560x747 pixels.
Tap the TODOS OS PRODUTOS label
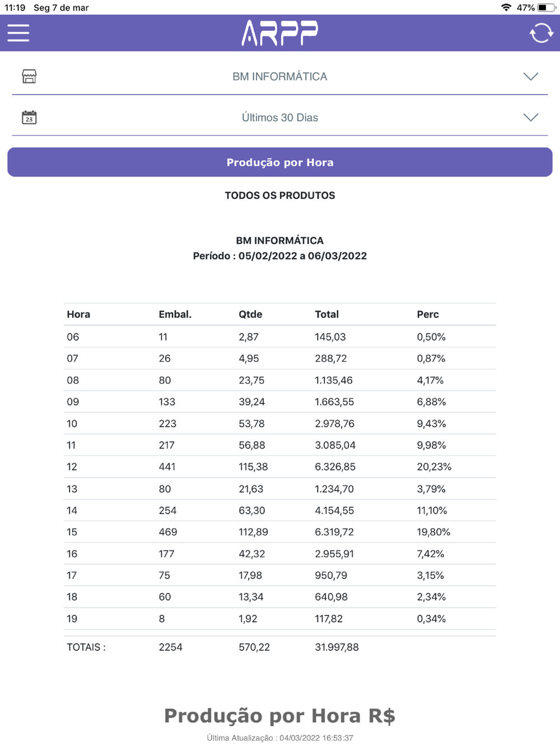point(280,195)
